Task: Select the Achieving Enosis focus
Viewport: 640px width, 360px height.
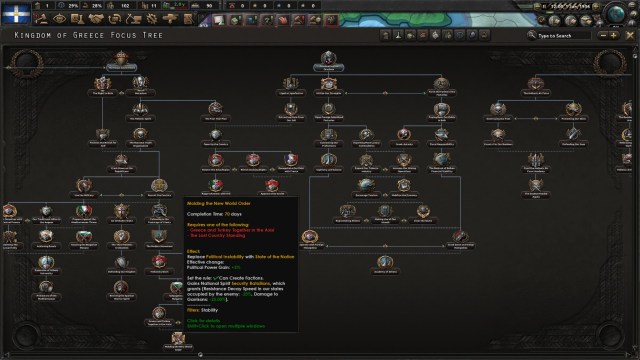Action: pos(46,240)
